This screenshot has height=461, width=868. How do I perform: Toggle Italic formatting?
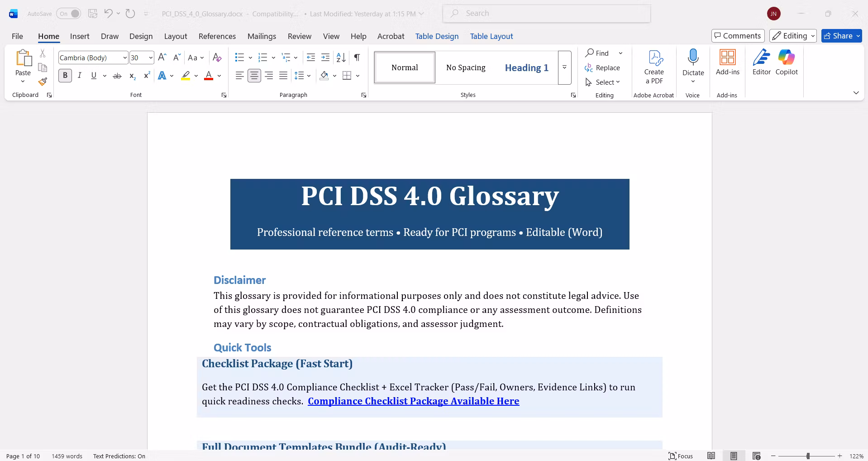pyautogui.click(x=80, y=76)
